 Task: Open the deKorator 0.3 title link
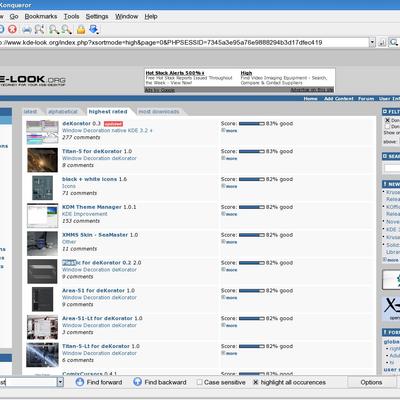(x=81, y=123)
